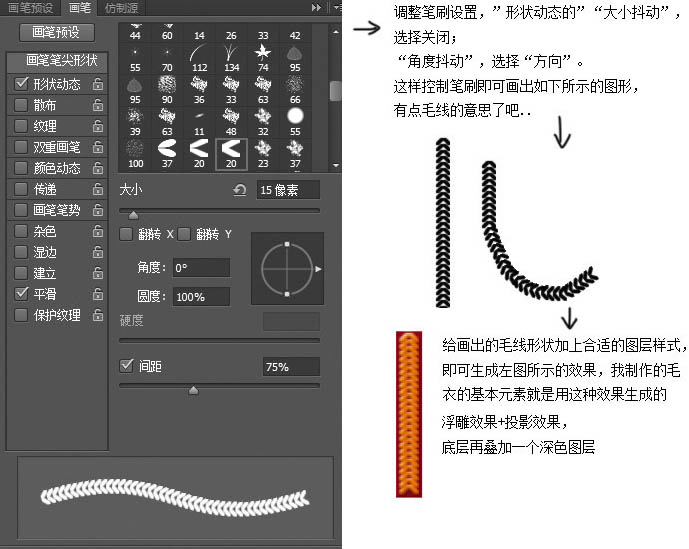Screen dimensions: 689x549
Task: Uncheck the 形状动态 checkbox
Action: [x=22, y=85]
